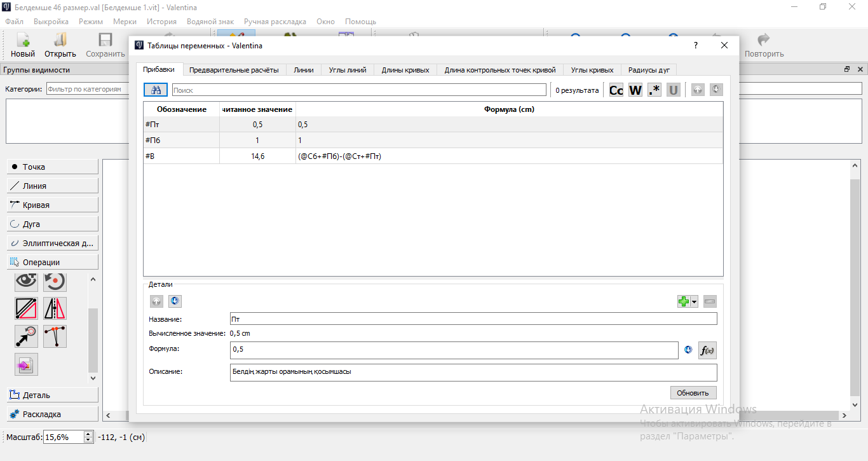The height and width of the screenshot is (461, 868).
Task: Toggle case-sensitive search (Cc) button
Action: coord(616,90)
